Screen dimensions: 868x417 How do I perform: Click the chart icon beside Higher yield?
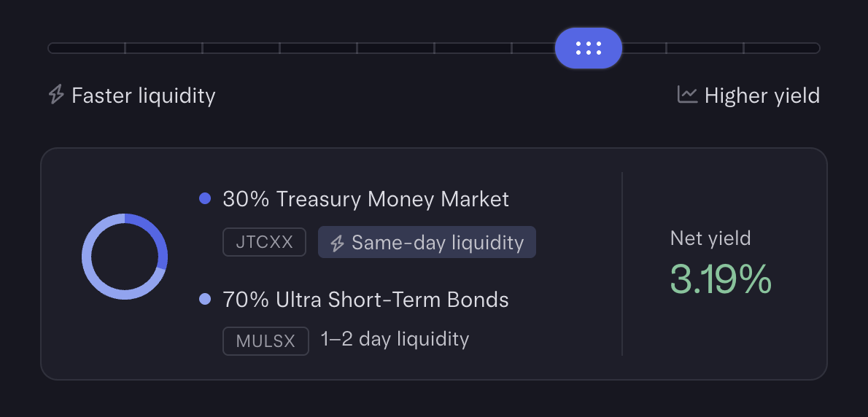point(687,95)
